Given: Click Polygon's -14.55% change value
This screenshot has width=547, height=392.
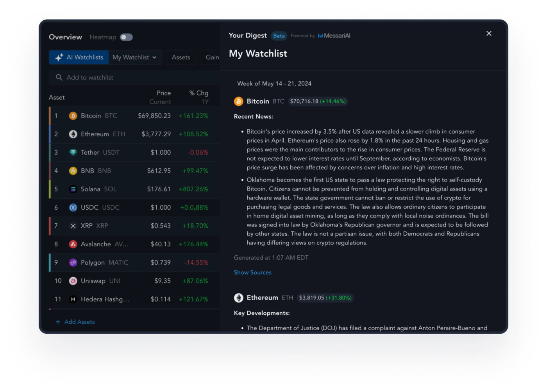Looking at the screenshot, I should [x=196, y=263].
